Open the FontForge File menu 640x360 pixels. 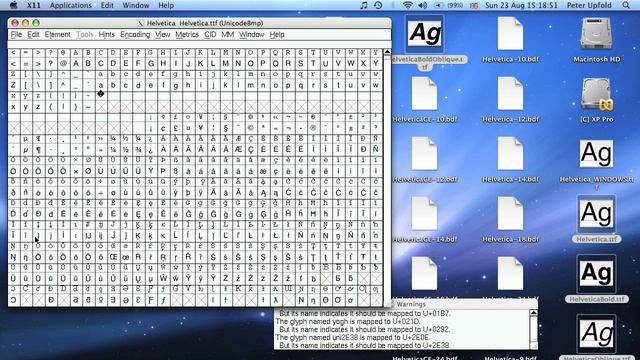point(16,35)
